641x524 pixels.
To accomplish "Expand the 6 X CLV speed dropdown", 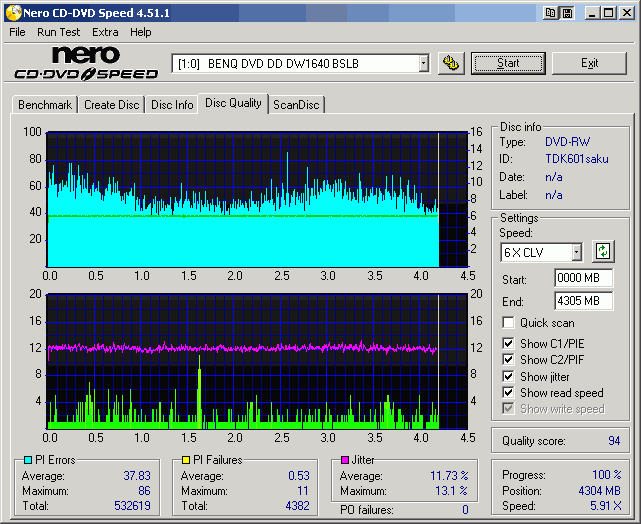I will pos(576,252).
